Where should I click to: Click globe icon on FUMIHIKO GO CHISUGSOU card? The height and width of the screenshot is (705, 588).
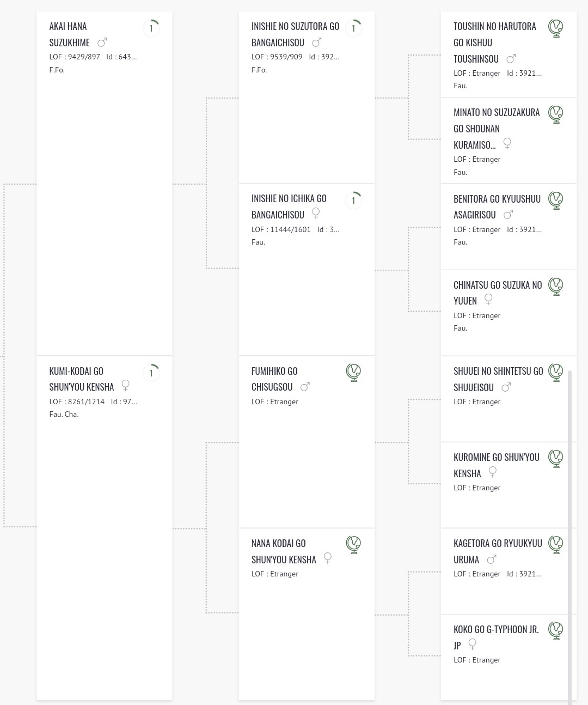pos(353,372)
